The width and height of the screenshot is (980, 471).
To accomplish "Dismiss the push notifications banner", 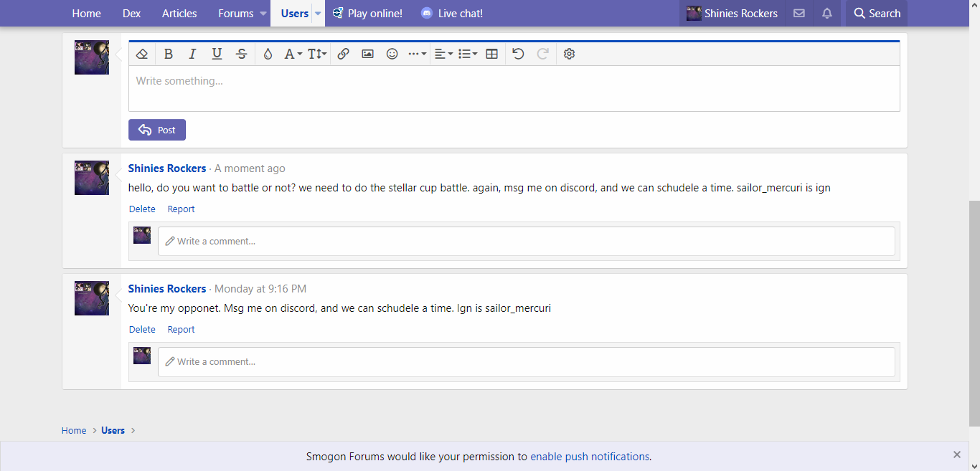I will tap(957, 455).
